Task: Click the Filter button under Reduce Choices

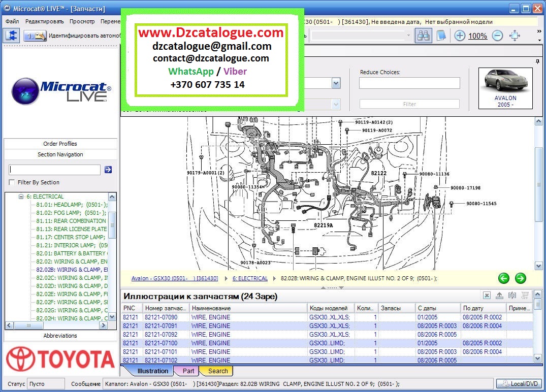Action: [x=409, y=104]
